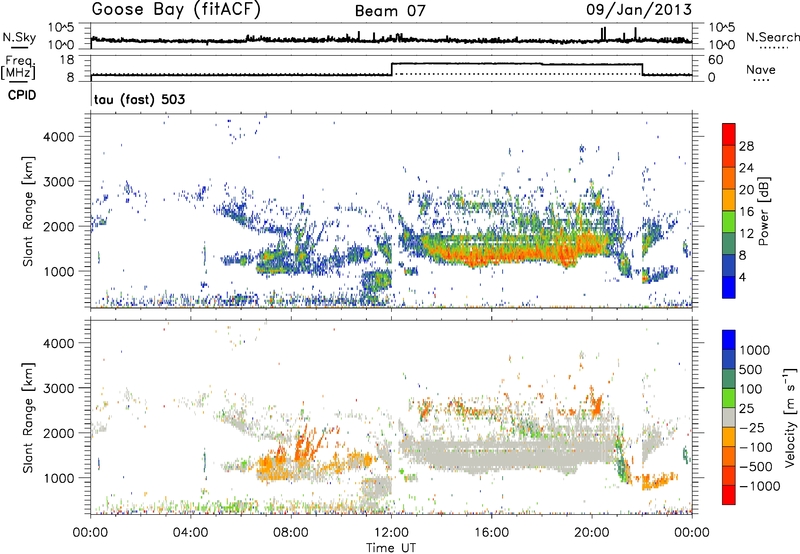Click the power panel 'Slant Range [km]' label
The height and width of the screenshot is (554, 800).
29,211
